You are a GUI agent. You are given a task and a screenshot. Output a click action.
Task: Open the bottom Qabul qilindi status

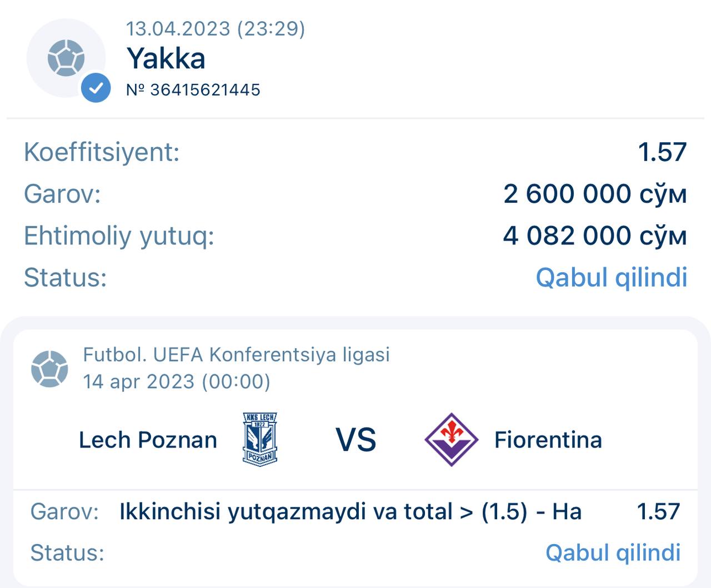(613, 552)
